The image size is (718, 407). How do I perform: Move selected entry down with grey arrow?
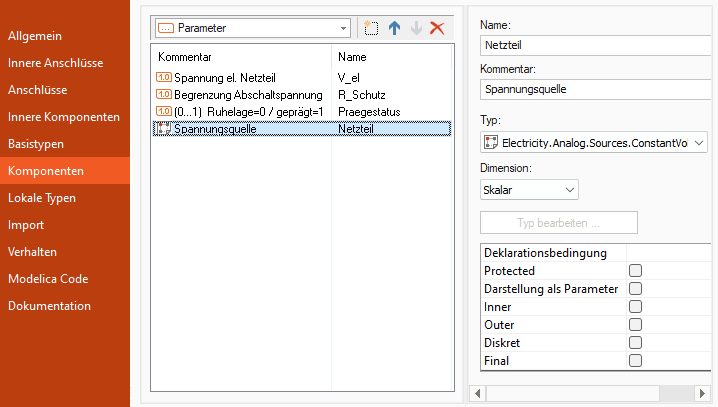(415, 28)
